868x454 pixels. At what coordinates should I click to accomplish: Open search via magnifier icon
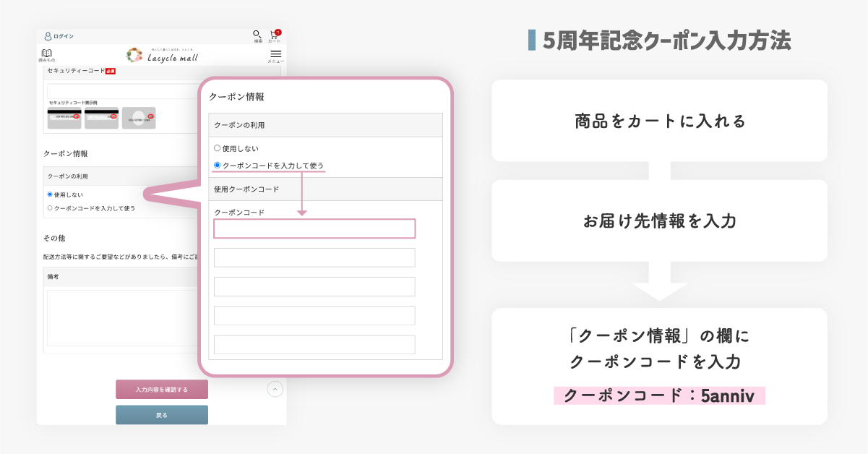pyautogui.click(x=257, y=35)
